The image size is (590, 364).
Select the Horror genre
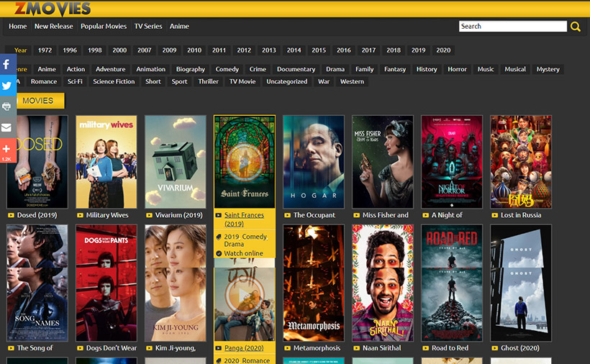click(457, 69)
